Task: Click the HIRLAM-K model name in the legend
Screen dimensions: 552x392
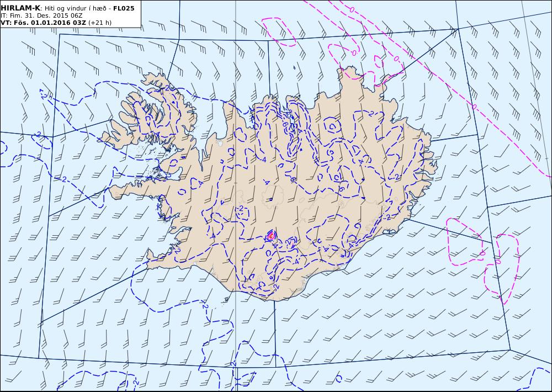Action: pos(20,8)
